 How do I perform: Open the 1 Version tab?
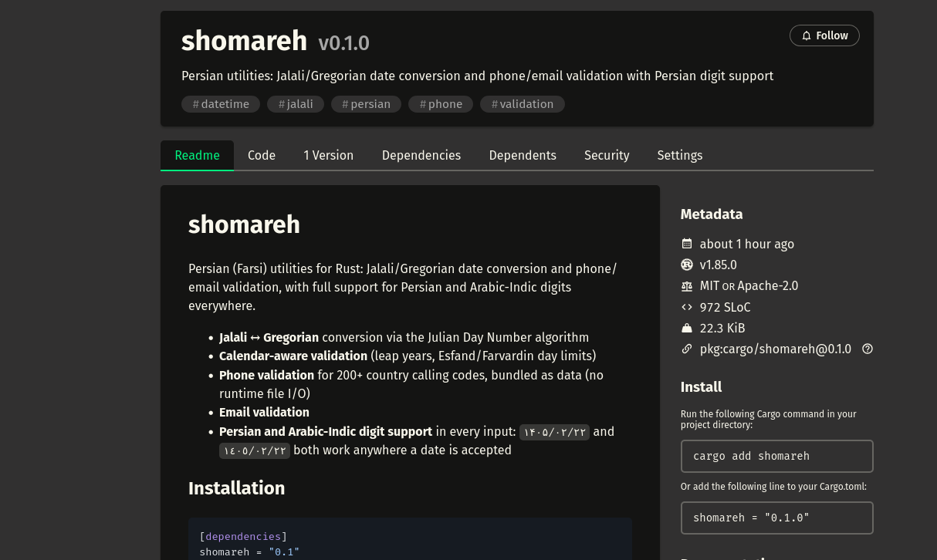(329, 155)
